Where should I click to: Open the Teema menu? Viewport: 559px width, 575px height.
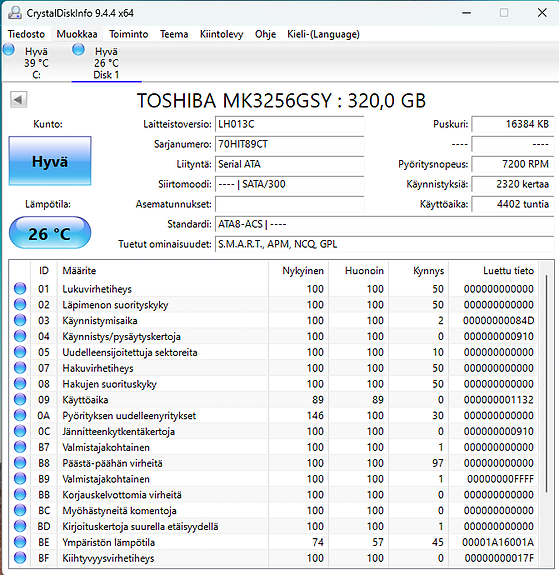pyautogui.click(x=174, y=34)
